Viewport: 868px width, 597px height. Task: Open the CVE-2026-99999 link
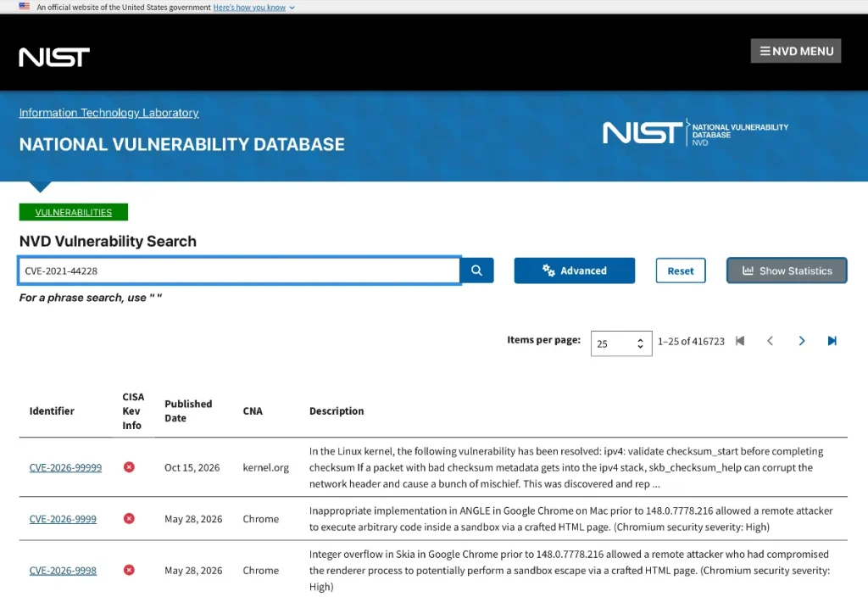(x=65, y=467)
